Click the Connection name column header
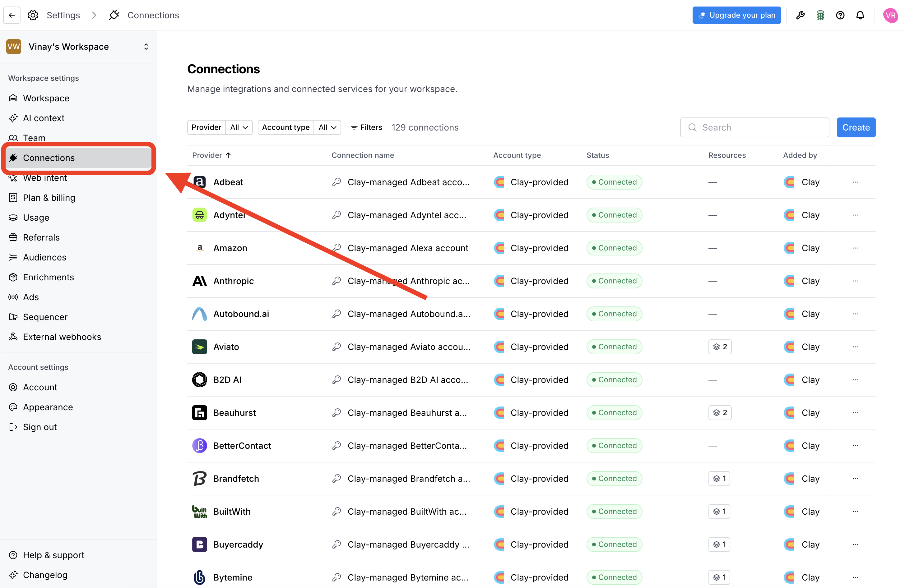This screenshot has height=588, width=905. [362, 155]
